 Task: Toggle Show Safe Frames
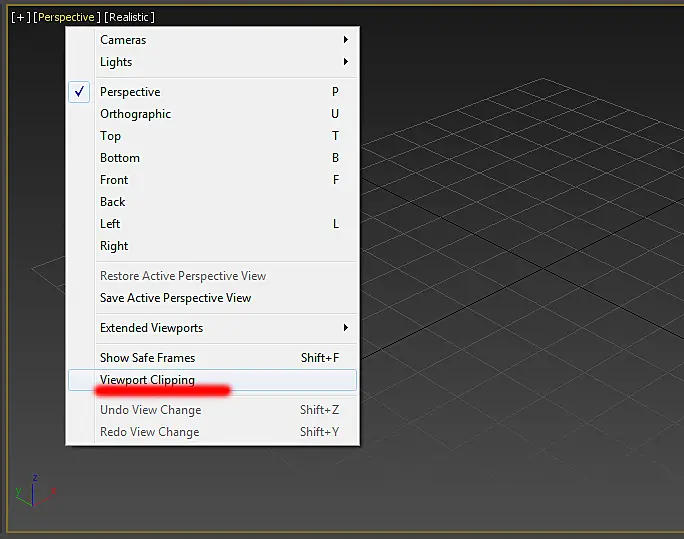click(212, 358)
